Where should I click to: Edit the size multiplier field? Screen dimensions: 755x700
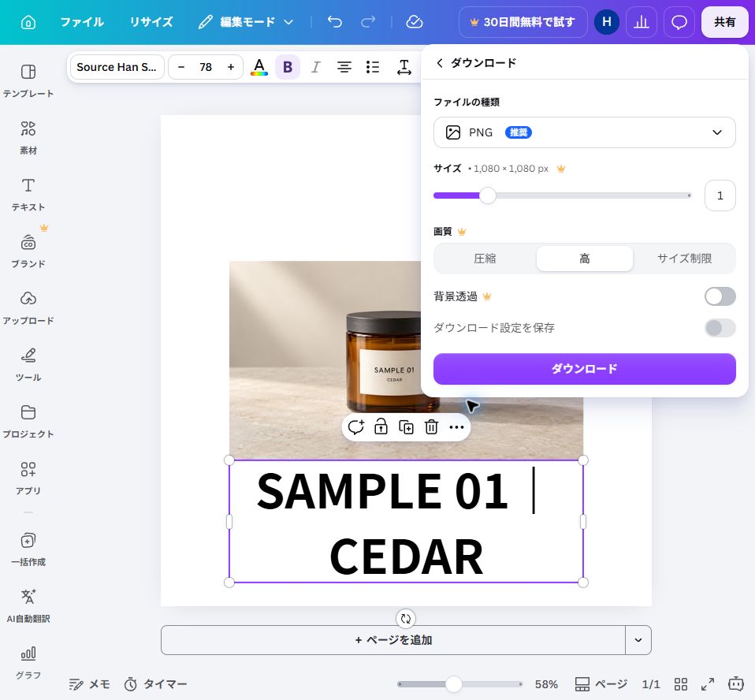720,195
